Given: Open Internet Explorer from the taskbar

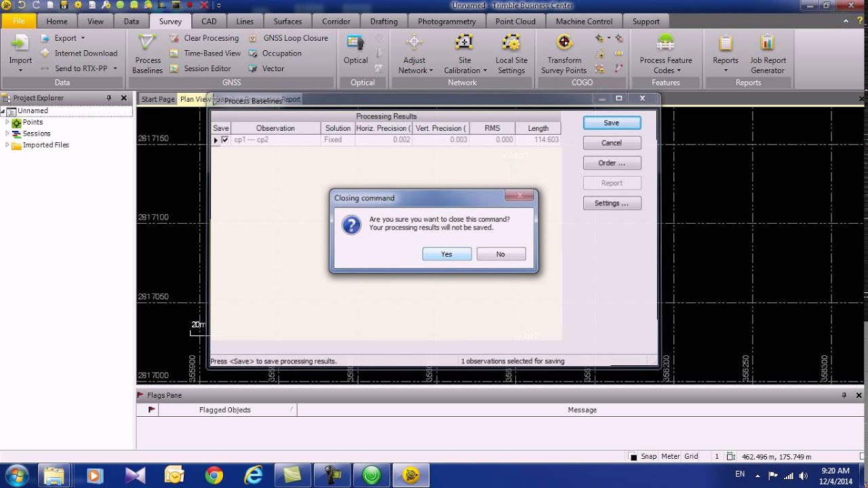Looking at the screenshot, I should pos(253,475).
